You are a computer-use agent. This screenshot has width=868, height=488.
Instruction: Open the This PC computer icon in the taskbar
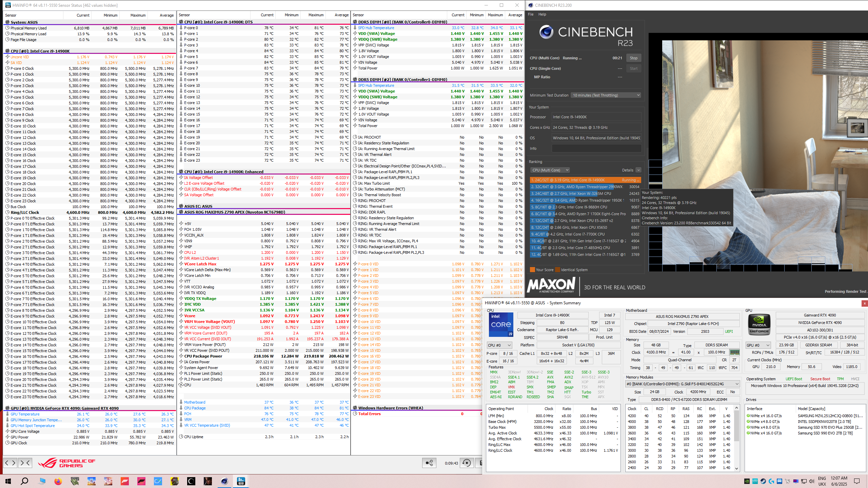(42, 481)
